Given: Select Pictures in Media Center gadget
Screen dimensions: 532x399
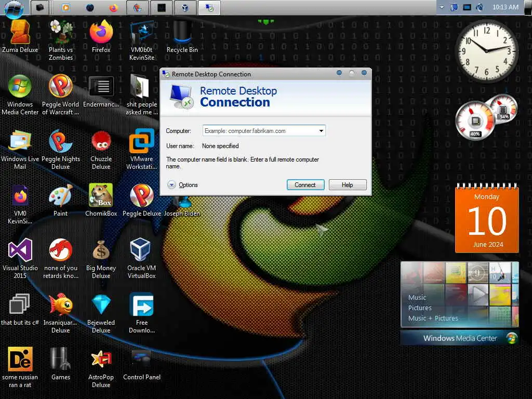Looking at the screenshot, I should click(420, 308).
